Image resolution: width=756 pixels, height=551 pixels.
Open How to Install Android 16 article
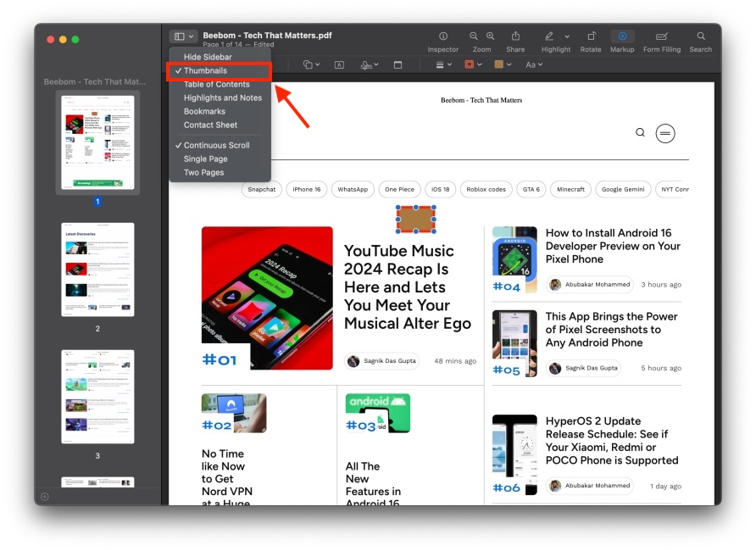(x=612, y=246)
